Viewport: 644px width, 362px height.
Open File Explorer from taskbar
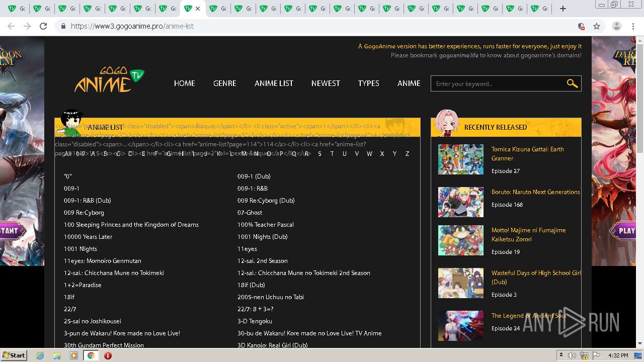(57, 355)
